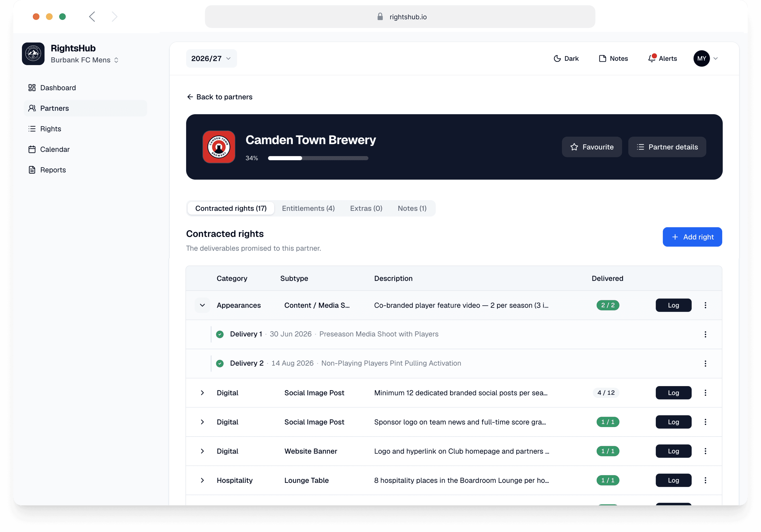
Task: Open Notes in the top bar
Action: pyautogui.click(x=613, y=58)
